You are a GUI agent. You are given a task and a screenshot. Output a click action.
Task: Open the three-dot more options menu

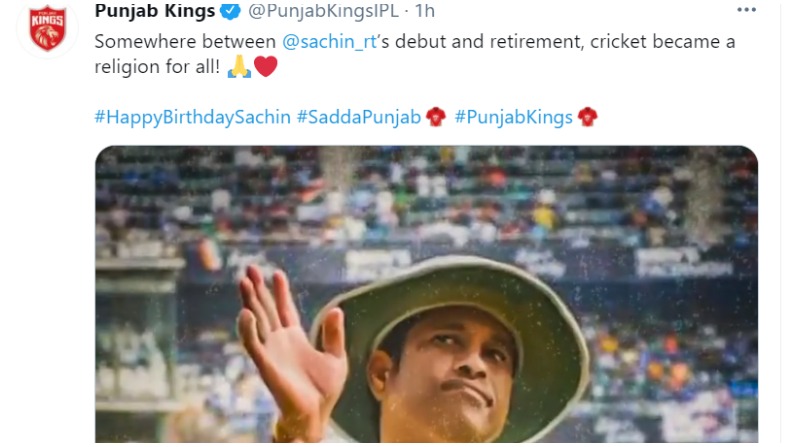(746, 10)
